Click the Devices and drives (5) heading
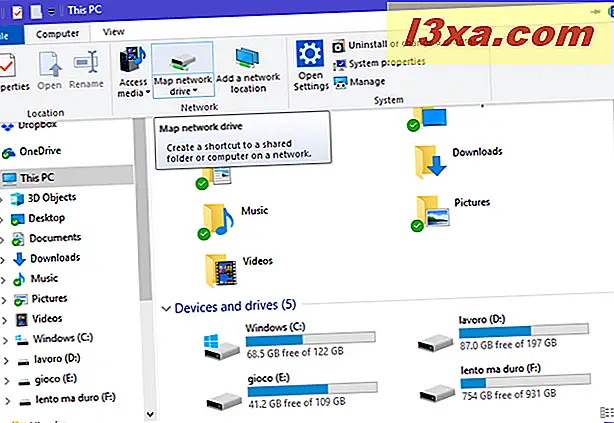 [235, 306]
